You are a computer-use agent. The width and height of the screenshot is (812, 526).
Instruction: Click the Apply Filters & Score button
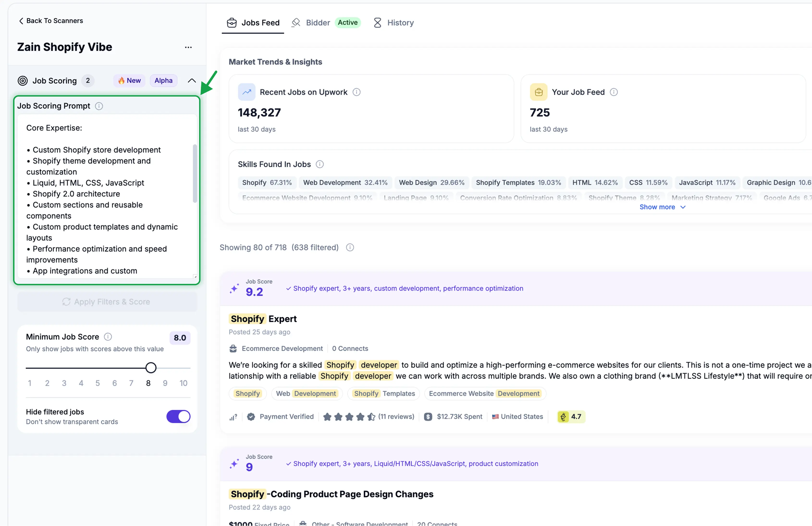(107, 302)
